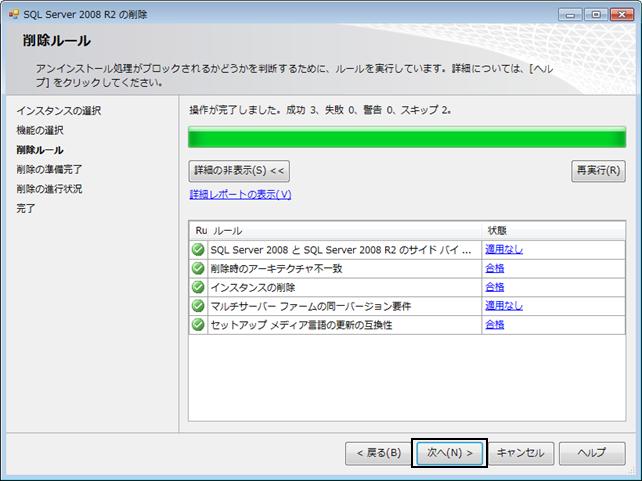
Task: Click the green check icon for サイド バイ rule
Action: pyautogui.click(x=198, y=249)
